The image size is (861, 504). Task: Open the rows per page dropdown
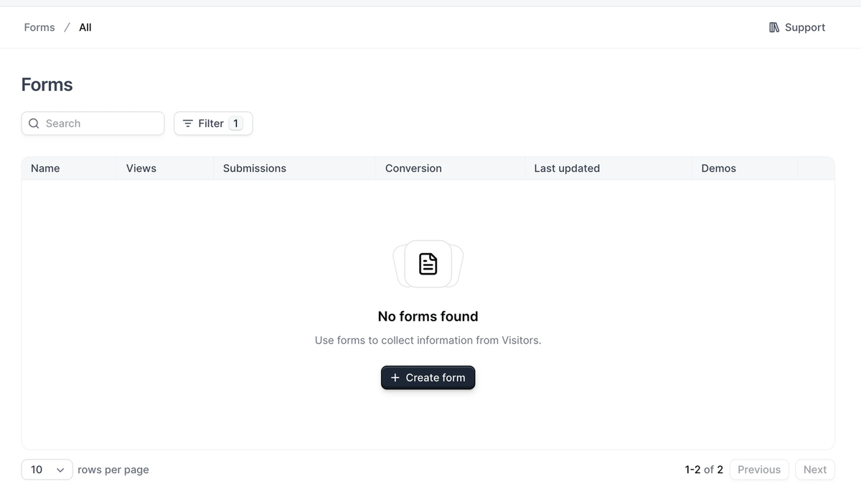click(47, 470)
